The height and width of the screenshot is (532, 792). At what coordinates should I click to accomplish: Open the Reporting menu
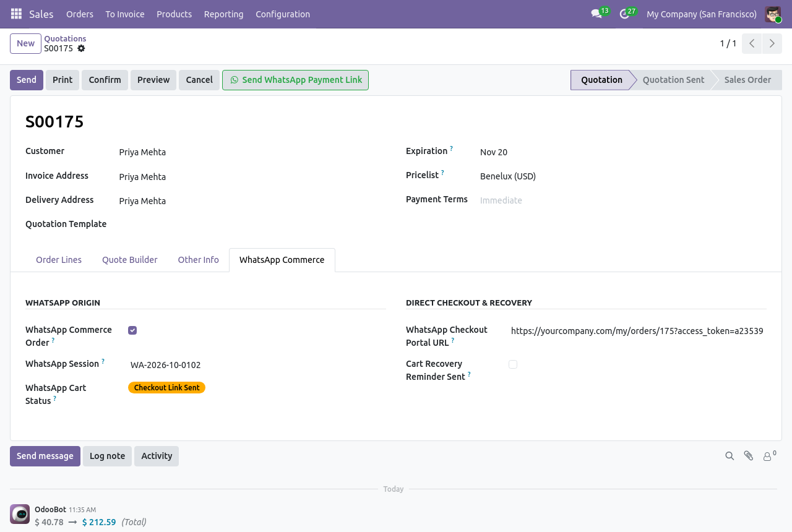(x=223, y=14)
